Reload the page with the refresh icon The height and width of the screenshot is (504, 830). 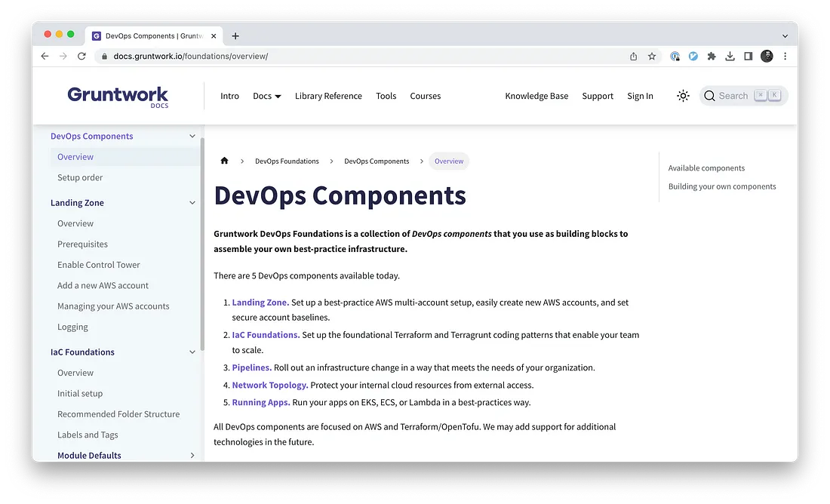pos(81,56)
